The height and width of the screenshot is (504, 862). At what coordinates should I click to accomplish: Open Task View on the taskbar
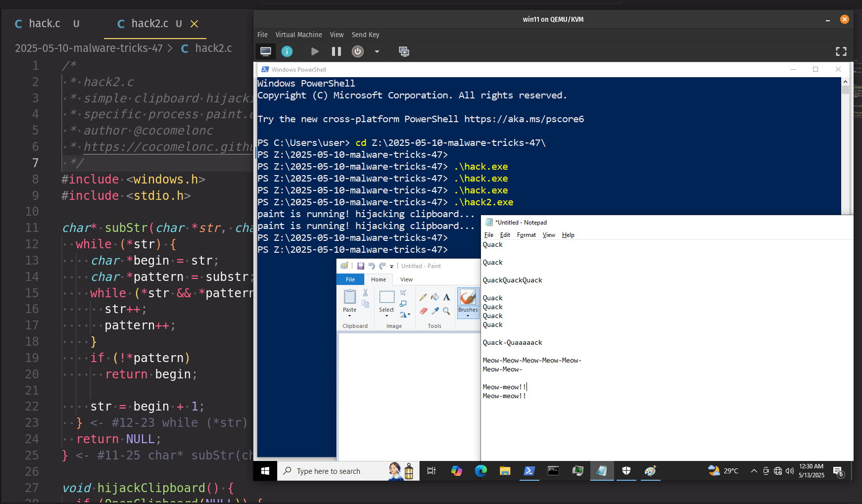coord(431,471)
